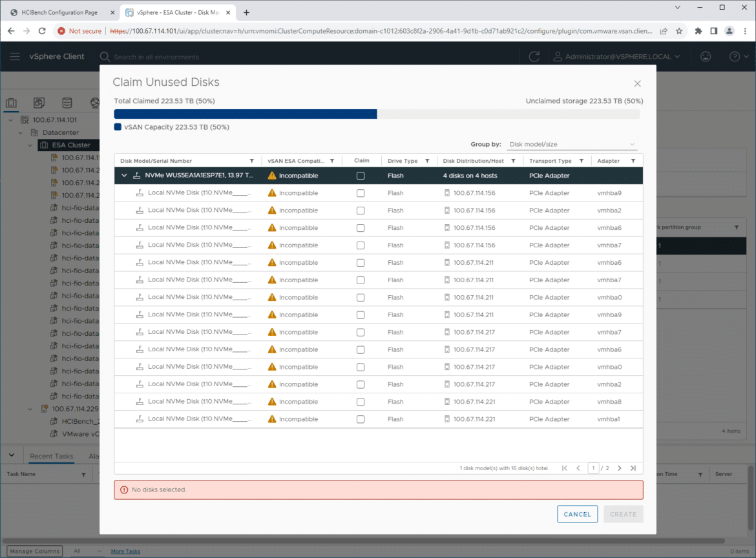Collapse the 100.67.114.101 tree node
Screen dimensions: 756x558
point(11,120)
